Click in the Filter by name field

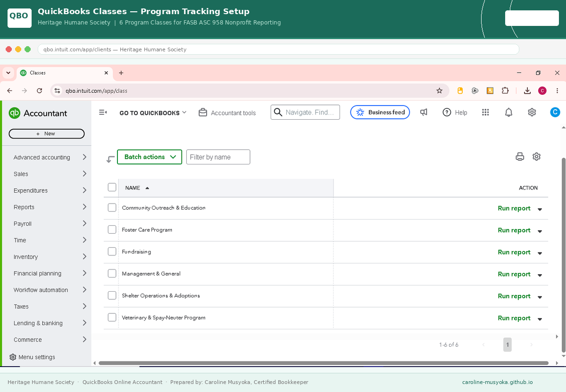tap(218, 157)
